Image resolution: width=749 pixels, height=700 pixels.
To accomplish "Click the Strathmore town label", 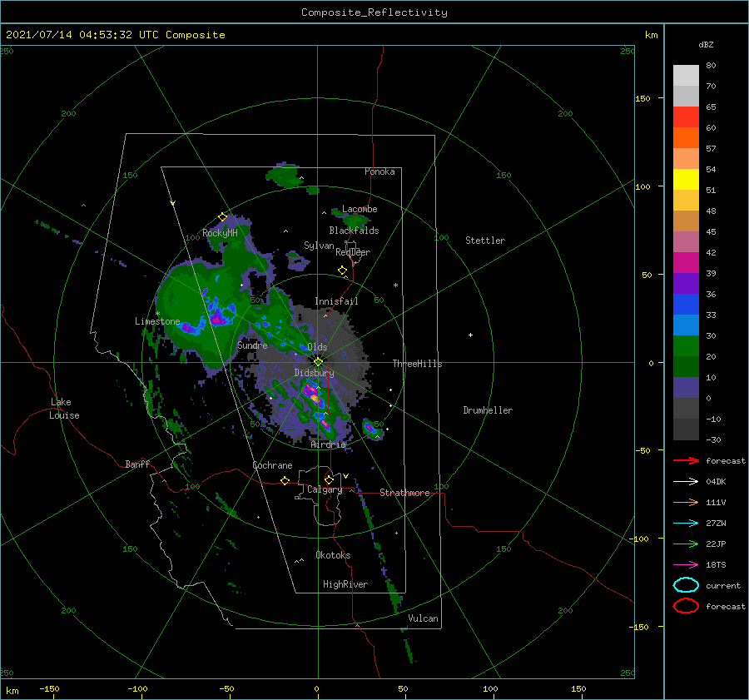I will pyautogui.click(x=404, y=493).
